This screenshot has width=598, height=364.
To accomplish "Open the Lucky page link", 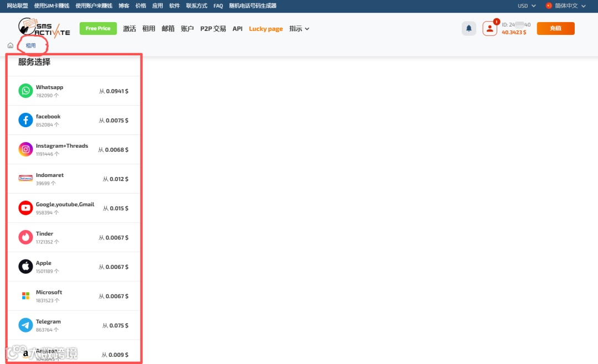I will pyautogui.click(x=266, y=29).
